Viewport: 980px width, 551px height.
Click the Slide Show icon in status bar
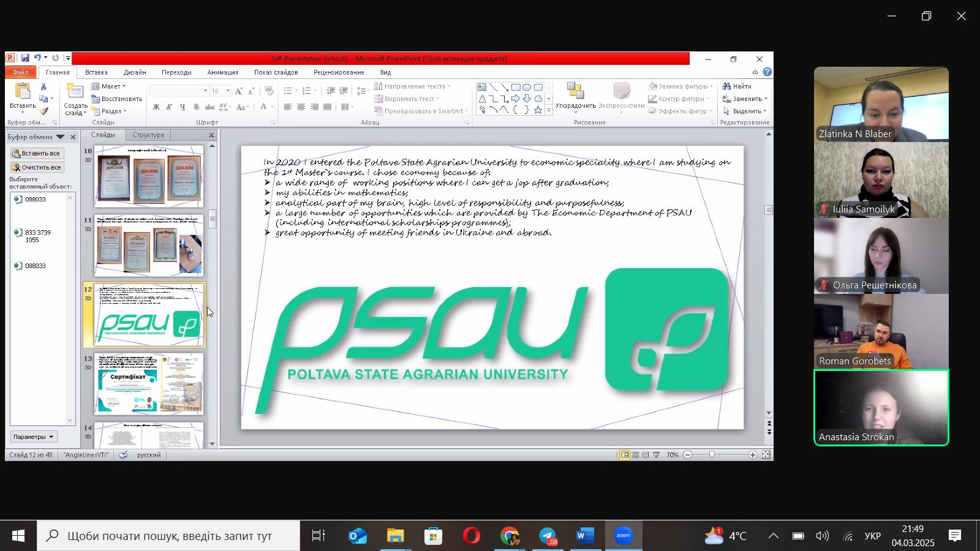[656, 455]
